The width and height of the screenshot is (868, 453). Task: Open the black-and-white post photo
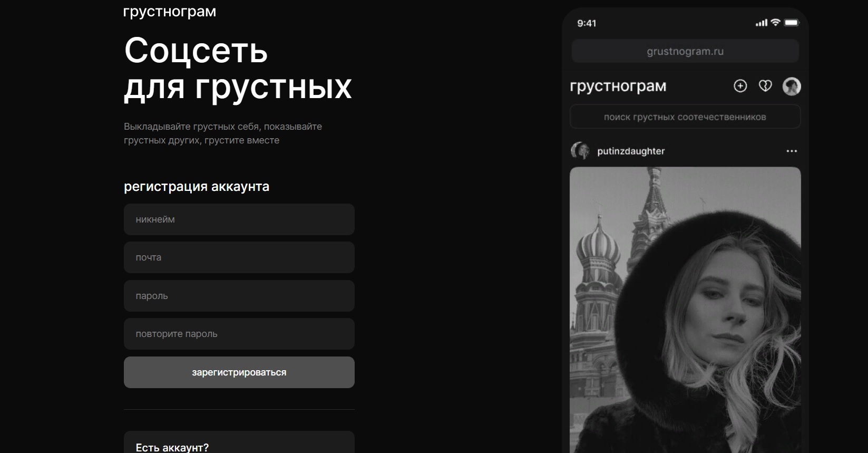(x=685, y=310)
